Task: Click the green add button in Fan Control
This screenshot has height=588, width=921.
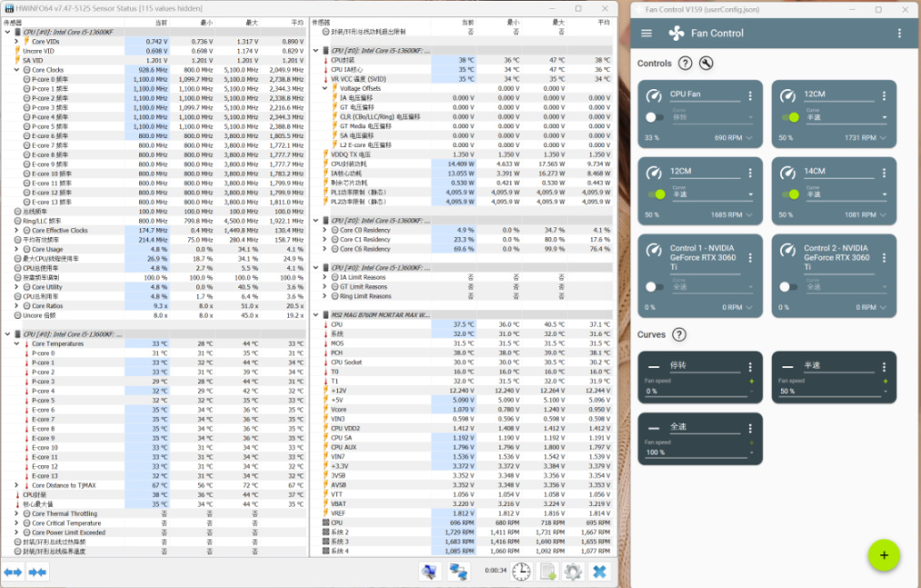Action: click(883, 554)
